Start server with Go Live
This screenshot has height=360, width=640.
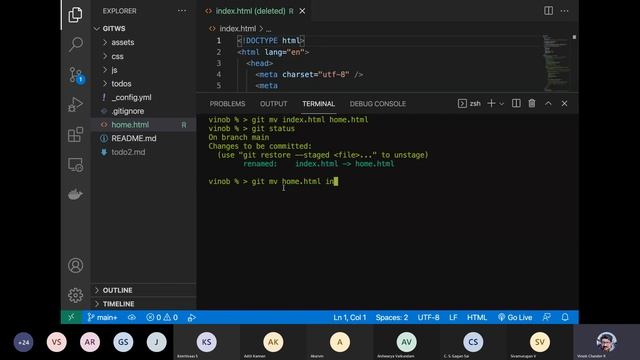(x=515, y=317)
